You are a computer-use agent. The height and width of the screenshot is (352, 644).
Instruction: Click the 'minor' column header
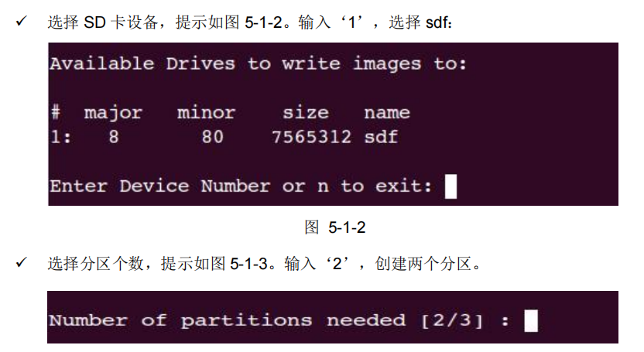point(206,112)
